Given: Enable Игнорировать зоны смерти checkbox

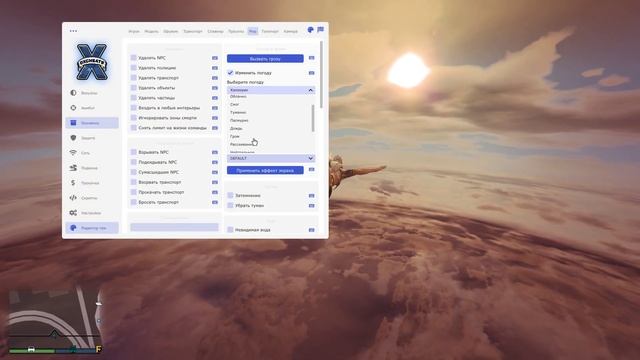Looking at the screenshot, I should (x=133, y=118).
